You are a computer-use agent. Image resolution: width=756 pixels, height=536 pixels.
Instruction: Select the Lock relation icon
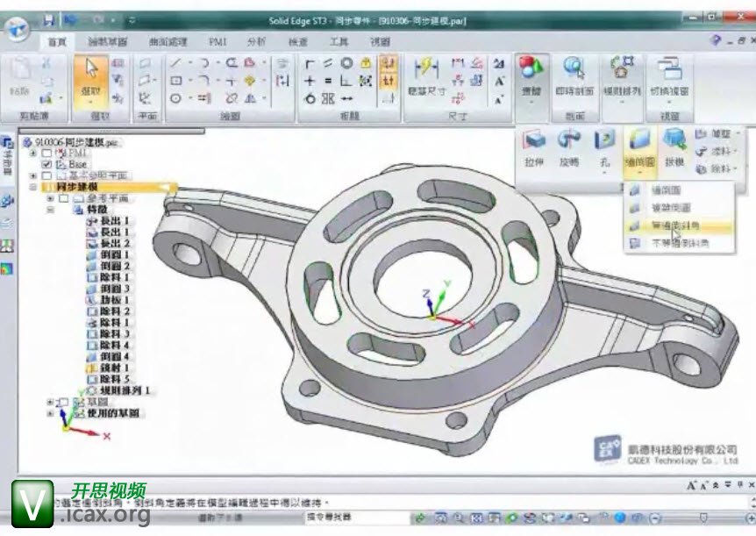click(366, 63)
